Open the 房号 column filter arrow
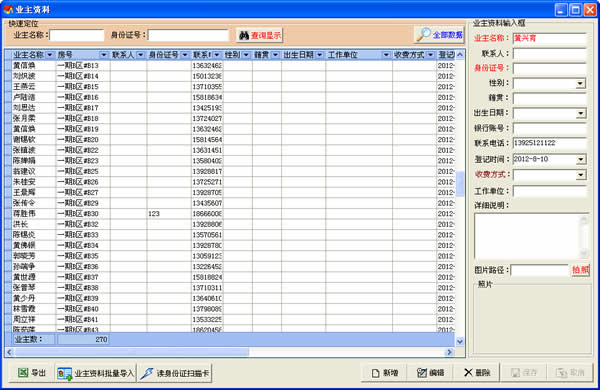 tap(103, 55)
